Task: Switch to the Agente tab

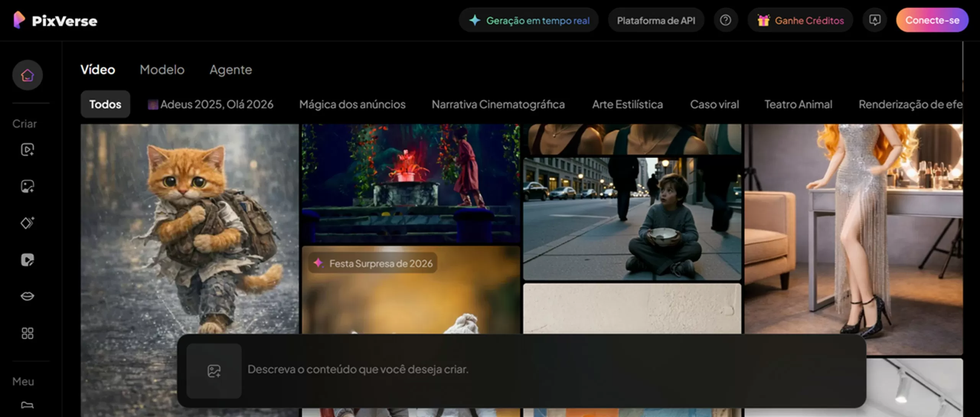Action: (x=230, y=70)
